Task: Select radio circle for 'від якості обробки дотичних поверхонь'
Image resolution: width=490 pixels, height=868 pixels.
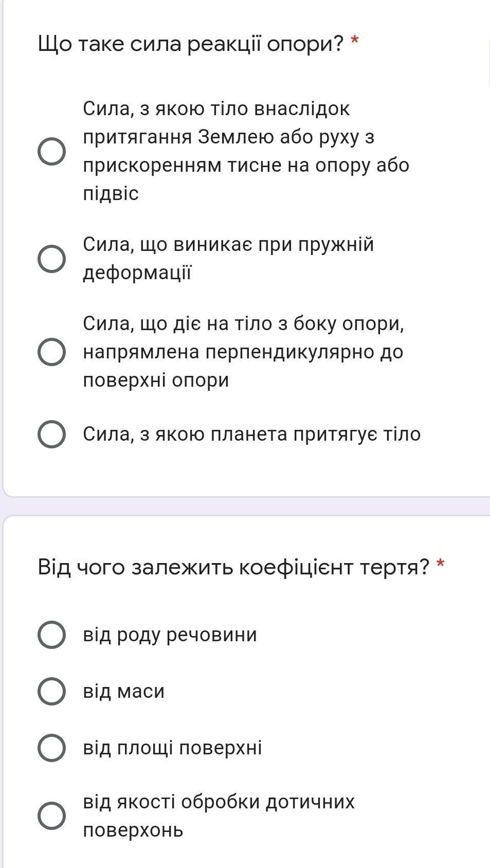Action: [x=51, y=816]
